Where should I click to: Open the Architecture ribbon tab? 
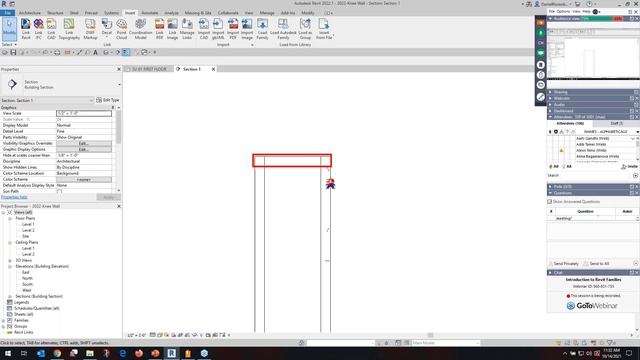[30, 13]
